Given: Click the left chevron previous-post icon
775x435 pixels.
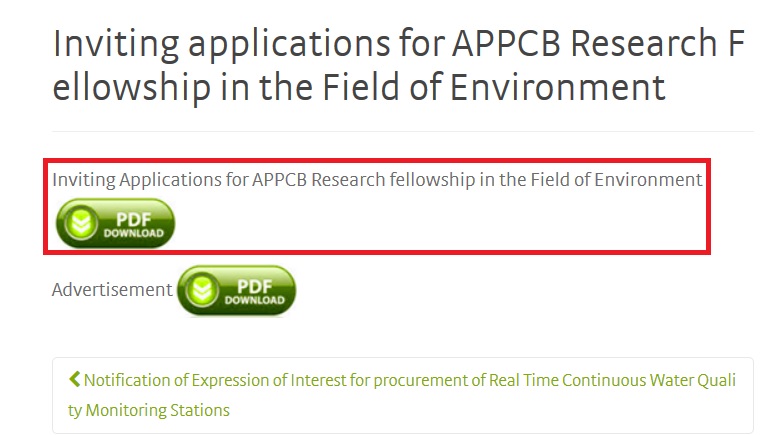Looking at the screenshot, I should coord(74,380).
